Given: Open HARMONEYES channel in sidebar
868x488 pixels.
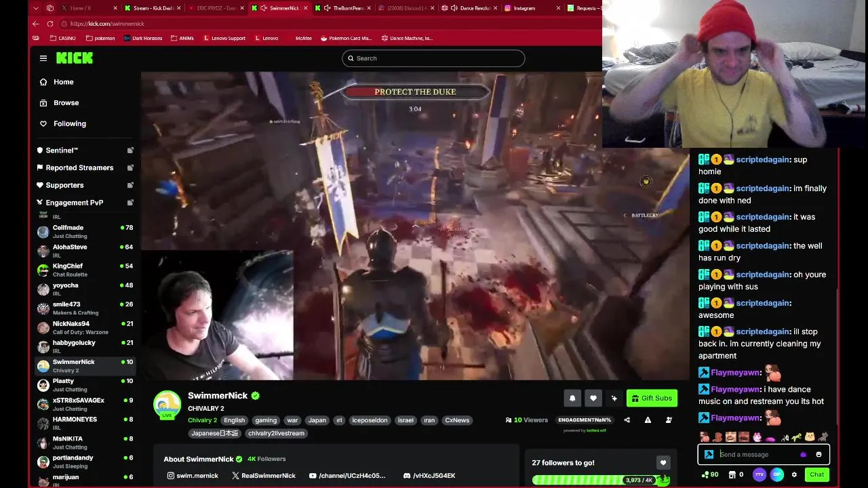Looking at the screenshot, I should [x=85, y=423].
